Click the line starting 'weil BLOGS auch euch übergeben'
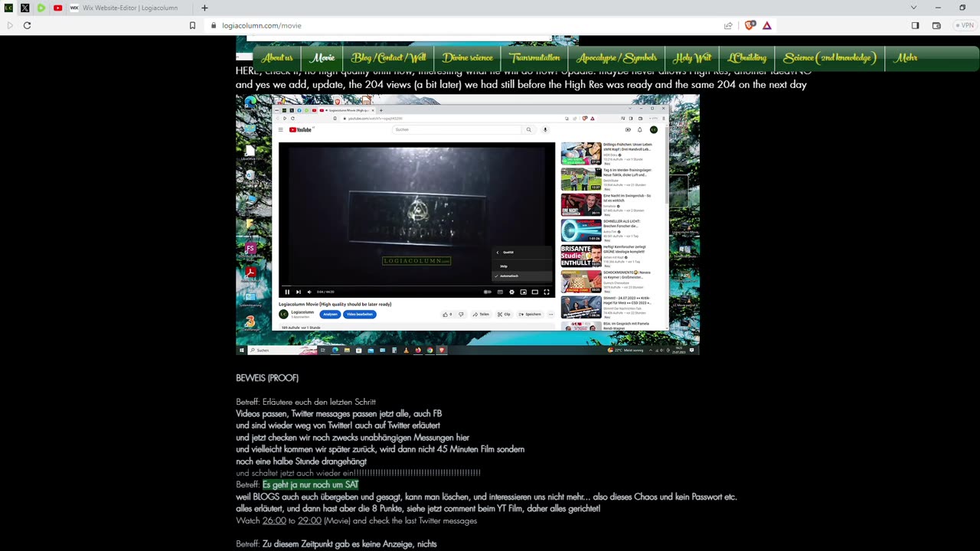980x551 pixels. tap(486, 497)
